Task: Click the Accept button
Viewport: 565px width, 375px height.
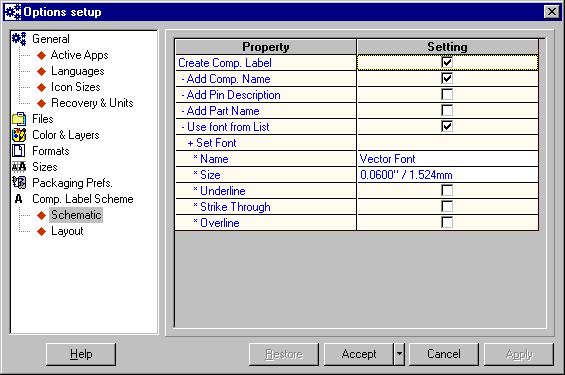Action: point(359,354)
